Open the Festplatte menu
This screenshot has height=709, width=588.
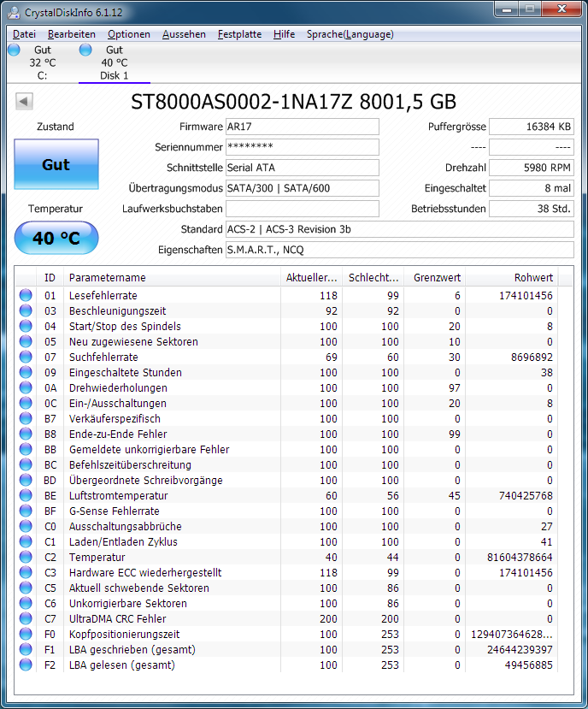[x=239, y=34]
